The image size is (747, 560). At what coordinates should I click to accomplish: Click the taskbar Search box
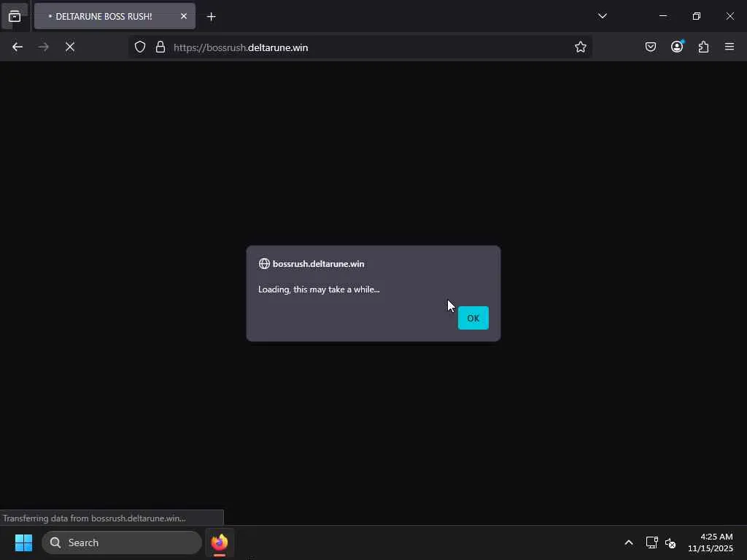[x=122, y=542]
